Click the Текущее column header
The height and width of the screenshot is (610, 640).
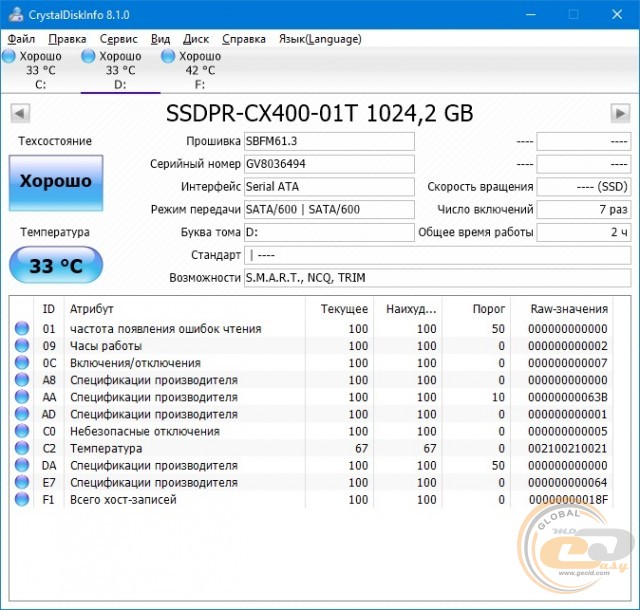[339, 309]
